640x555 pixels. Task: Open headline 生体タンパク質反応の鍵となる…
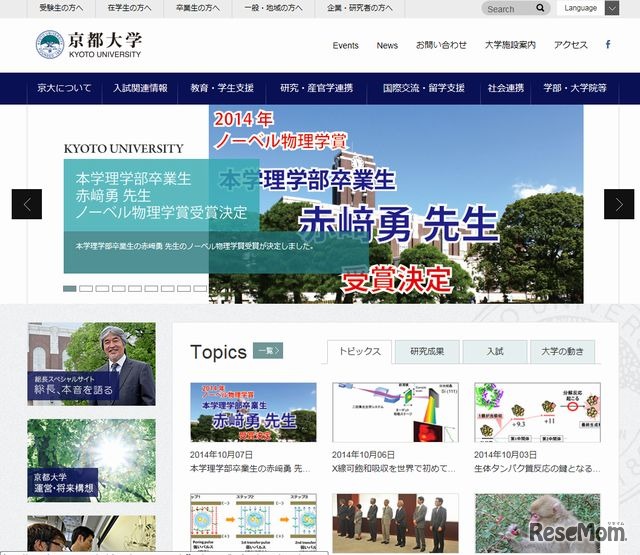click(x=537, y=468)
